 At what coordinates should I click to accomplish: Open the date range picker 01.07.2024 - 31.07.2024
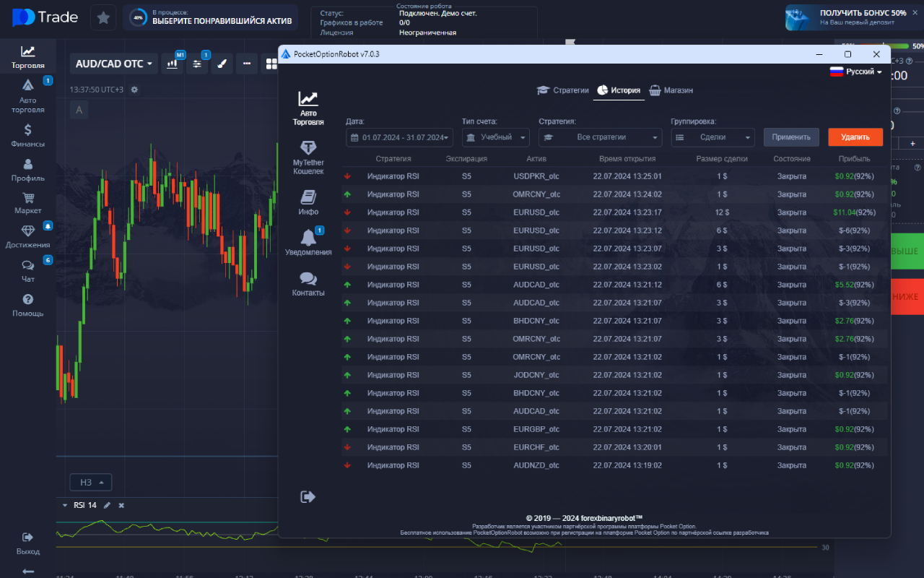coord(399,137)
